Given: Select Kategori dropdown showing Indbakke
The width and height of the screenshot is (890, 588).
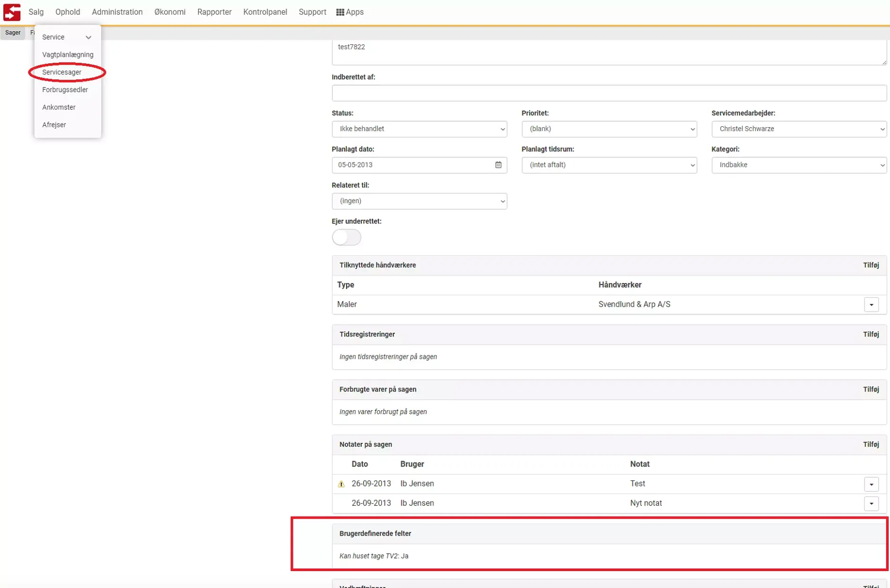Looking at the screenshot, I should pos(798,165).
